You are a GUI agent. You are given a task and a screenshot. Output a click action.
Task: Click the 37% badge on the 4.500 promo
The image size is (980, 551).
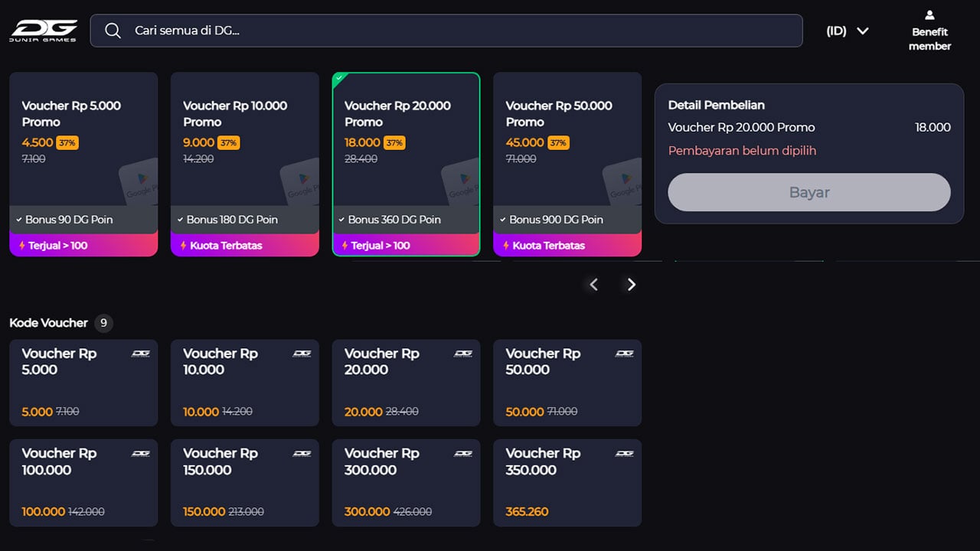(x=67, y=142)
